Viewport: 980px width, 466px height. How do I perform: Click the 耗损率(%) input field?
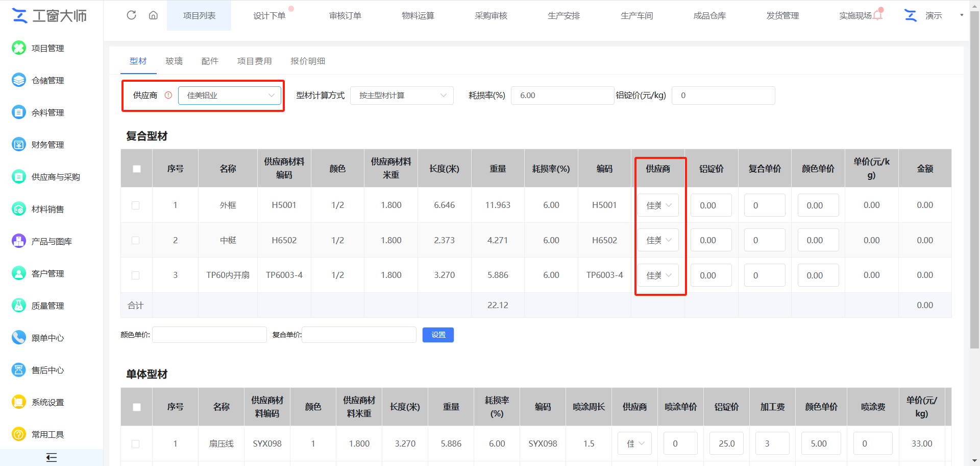pyautogui.click(x=562, y=96)
